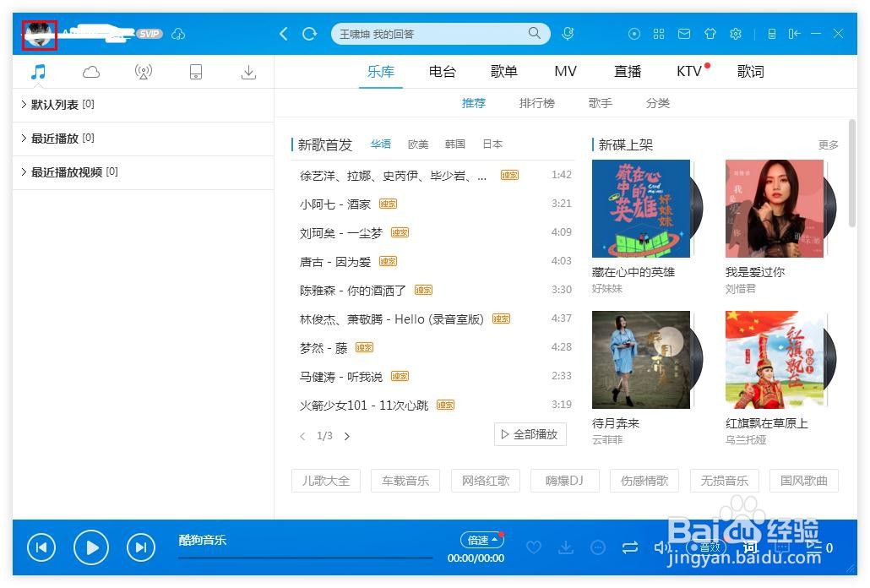Expand the 最近播放视频 list
Viewport: 870px width, 588px height.
point(143,172)
